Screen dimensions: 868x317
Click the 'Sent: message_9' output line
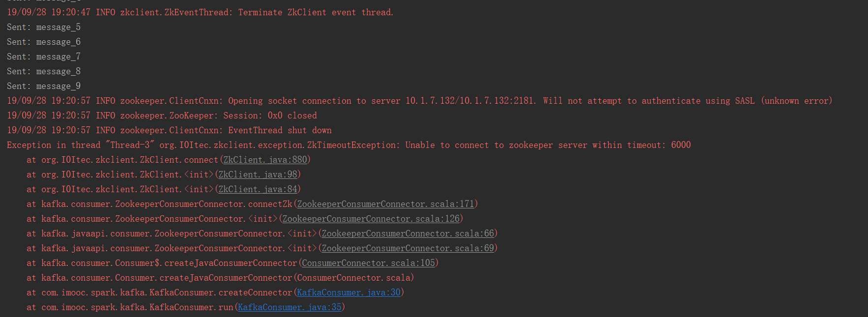tap(44, 86)
